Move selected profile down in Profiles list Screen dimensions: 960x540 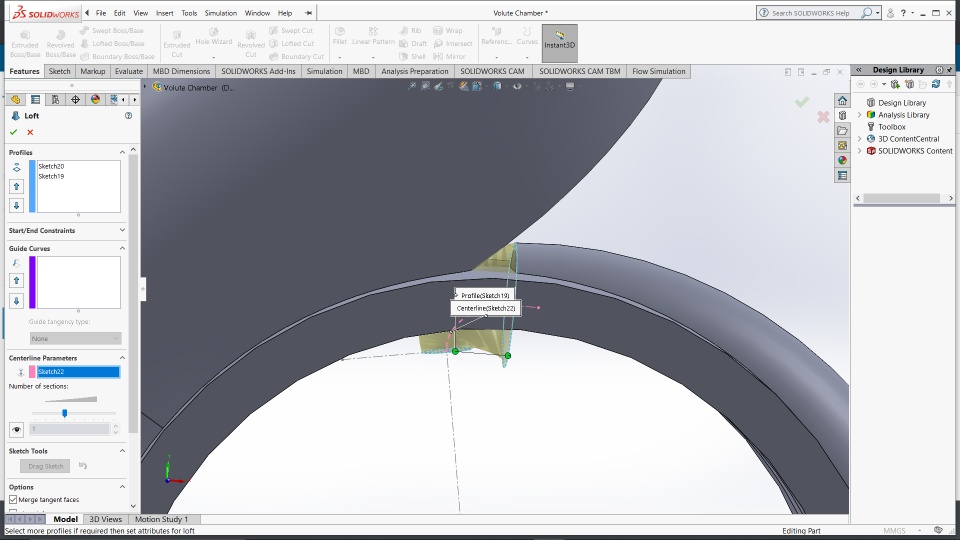[x=17, y=206]
